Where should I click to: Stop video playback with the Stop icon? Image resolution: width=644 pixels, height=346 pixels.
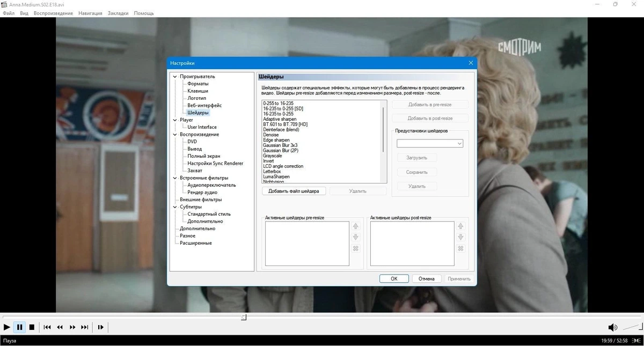pos(32,327)
